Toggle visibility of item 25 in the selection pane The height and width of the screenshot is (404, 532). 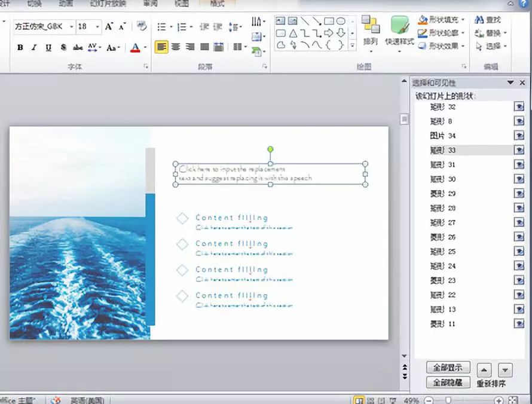click(519, 252)
